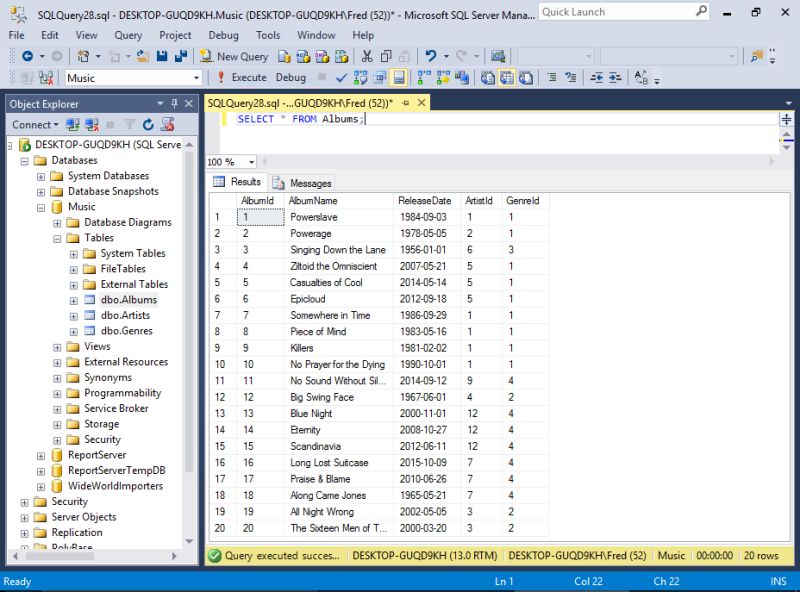This screenshot has width=800, height=592.
Task: Select the dbo.Artists table
Action: click(125, 315)
